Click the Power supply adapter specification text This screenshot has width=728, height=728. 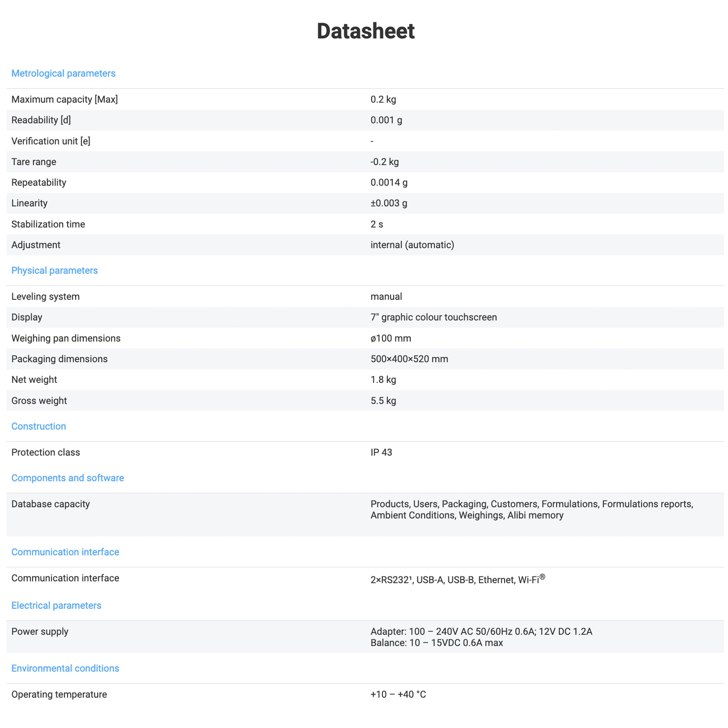tap(481, 631)
